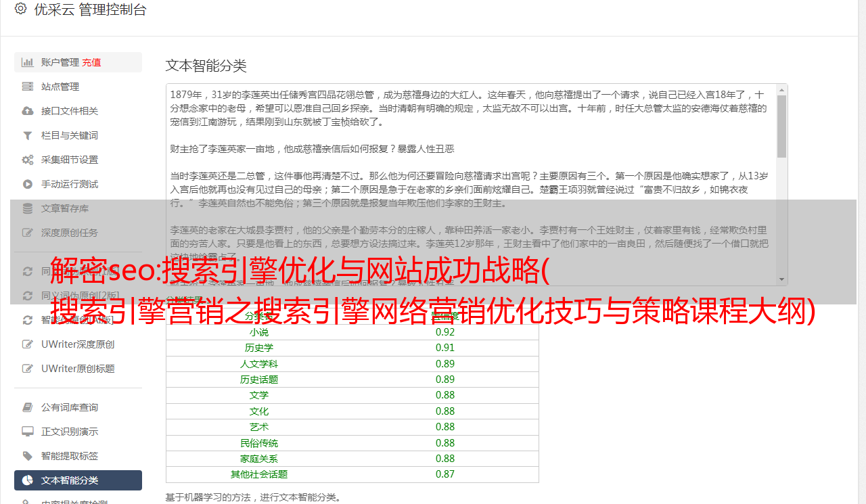Click the 0.87 confidence value
The image size is (866, 504).
(x=445, y=474)
